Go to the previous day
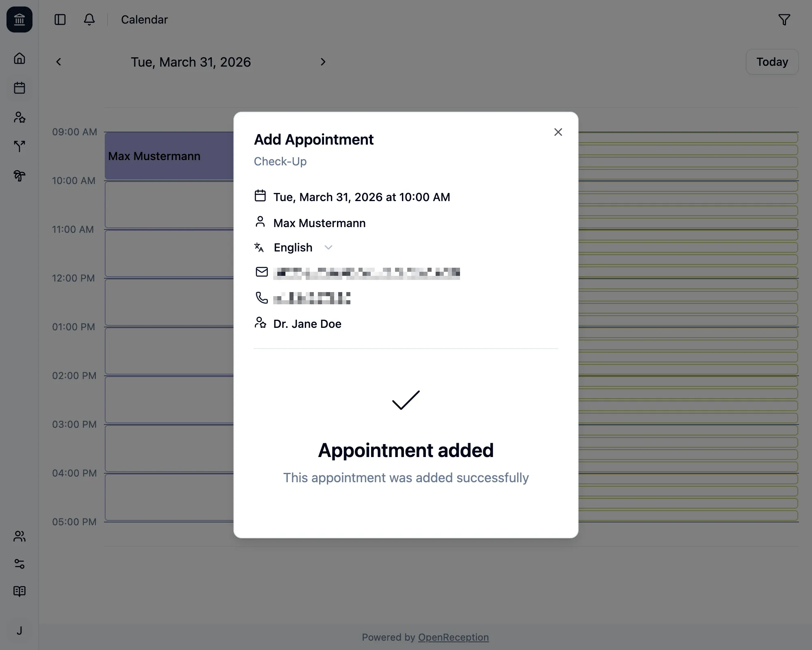Image resolution: width=812 pixels, height=650 pixels. pos(58,62)
